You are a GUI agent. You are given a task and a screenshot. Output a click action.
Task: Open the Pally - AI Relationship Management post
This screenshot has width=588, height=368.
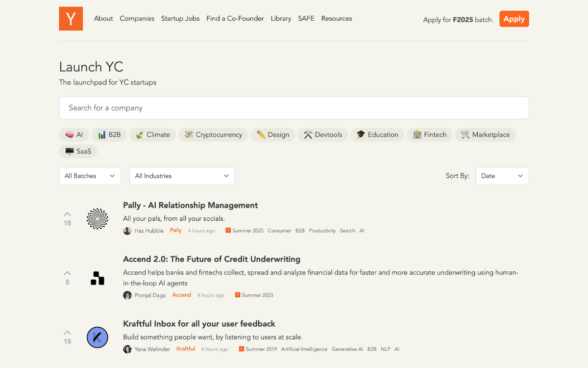(191, 206)
